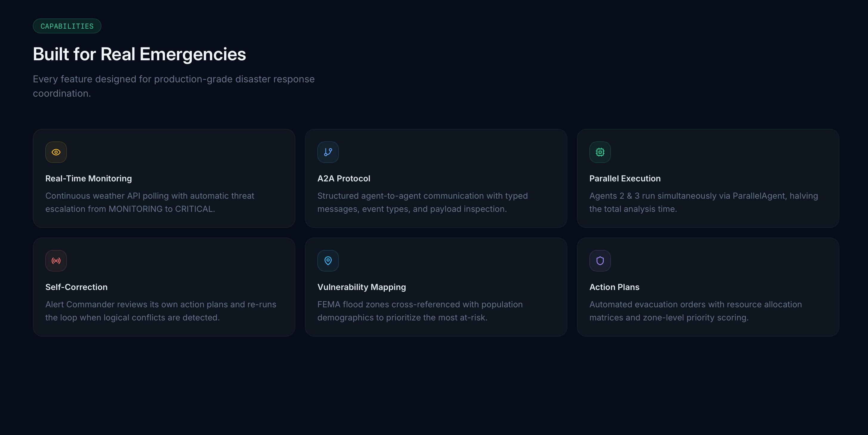The image size is (868, 435).
Task: Click the eye icon for Real-Time Monitoring
Action: [56, 152]
